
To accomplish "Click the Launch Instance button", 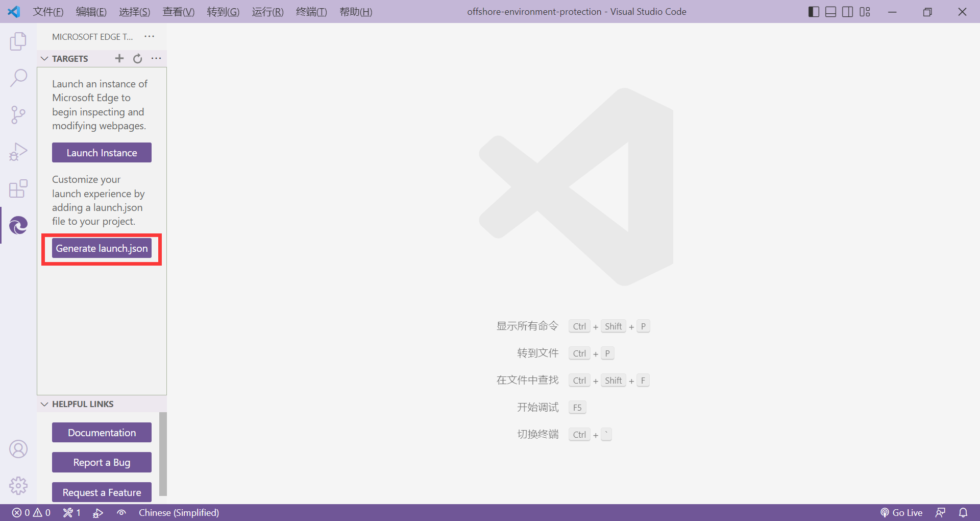I will coord(102,153).
